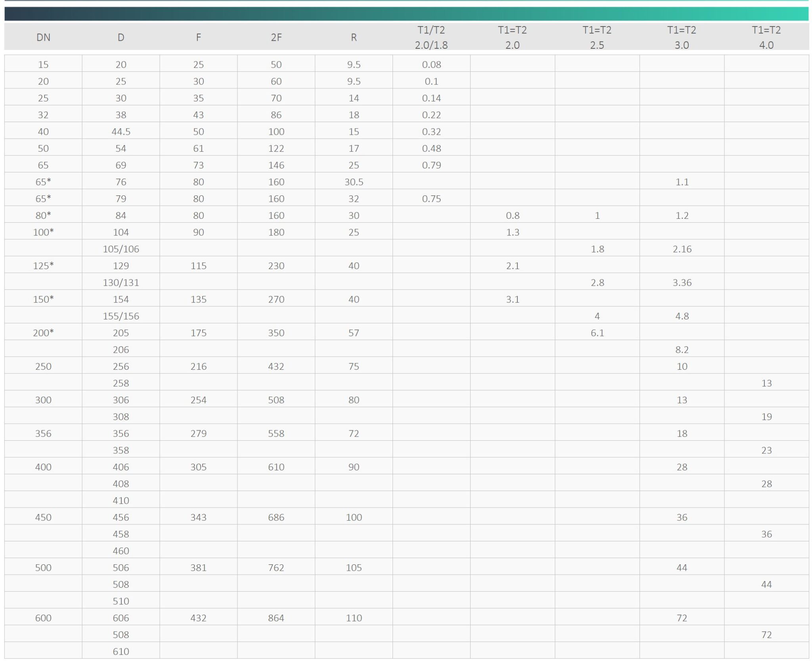Select the T1=T2 2.5 column header
Viewport: 812px width, 663px height.
[x=597, y=37]
